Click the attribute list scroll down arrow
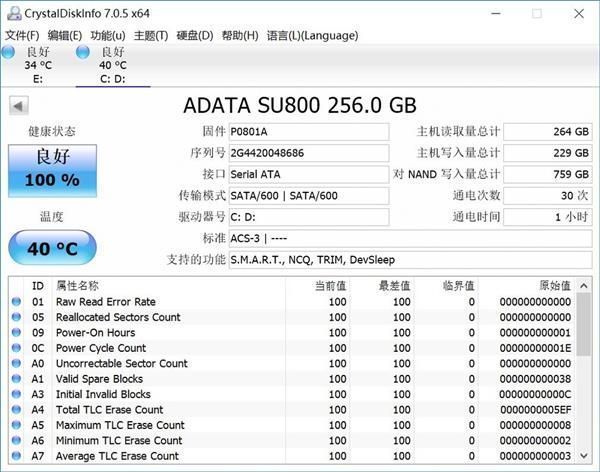Screen dimensions: 600x472 point(584,456)
